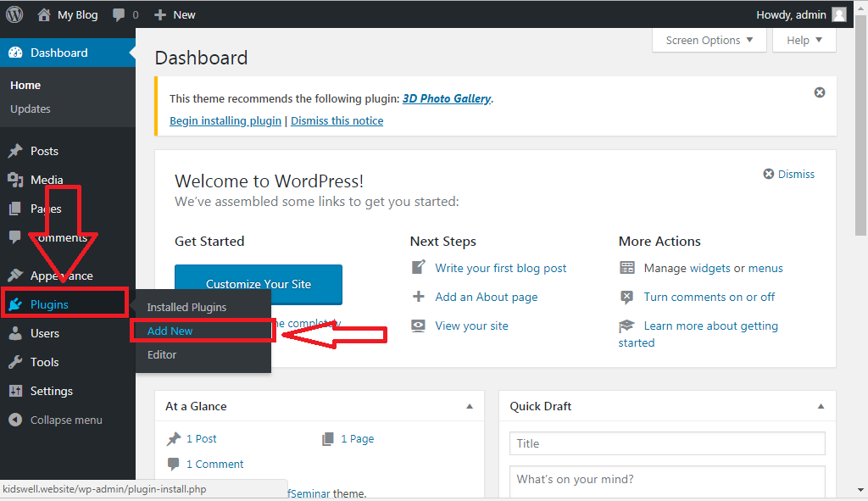Open the Settings wrench icon
The image size is (868, 501).
(14, 390)
